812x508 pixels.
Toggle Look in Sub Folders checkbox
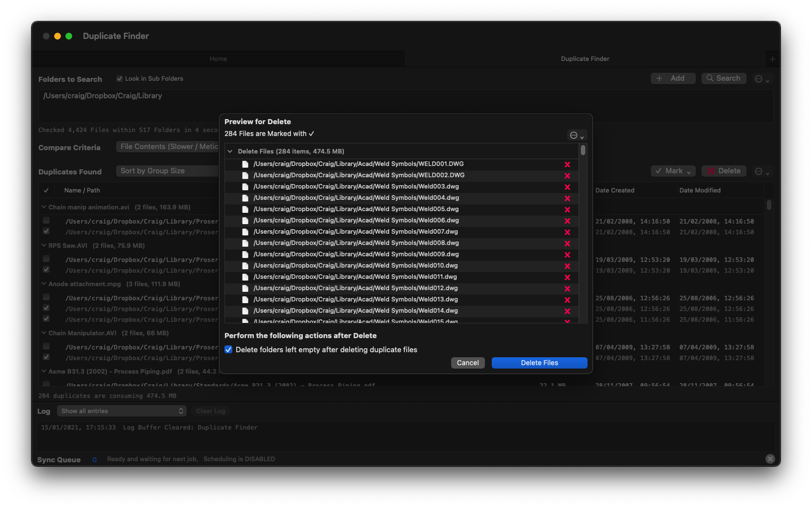coord(120,78)
